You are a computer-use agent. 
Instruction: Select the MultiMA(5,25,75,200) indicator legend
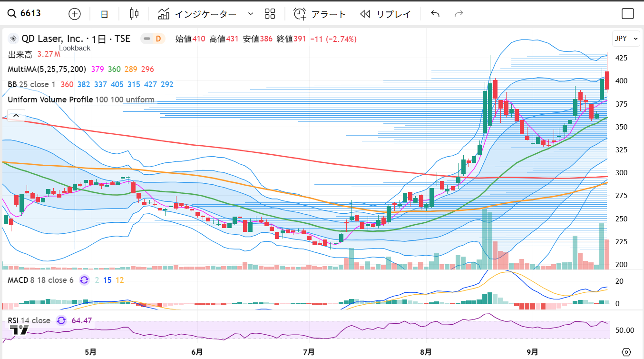pos(47,69)
